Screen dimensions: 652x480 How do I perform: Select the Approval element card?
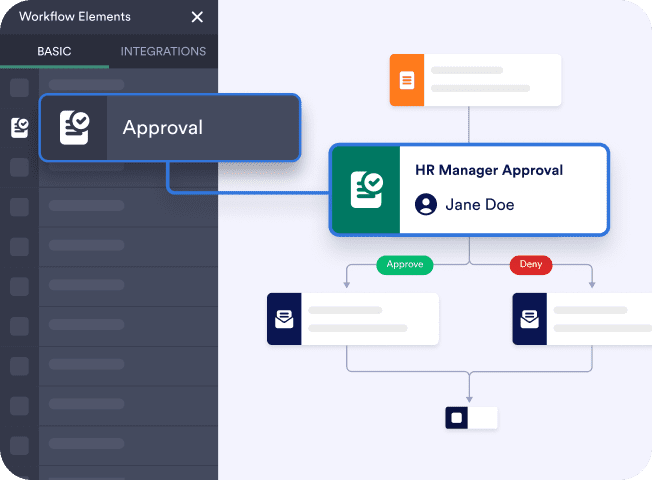[x=169, y=128]
